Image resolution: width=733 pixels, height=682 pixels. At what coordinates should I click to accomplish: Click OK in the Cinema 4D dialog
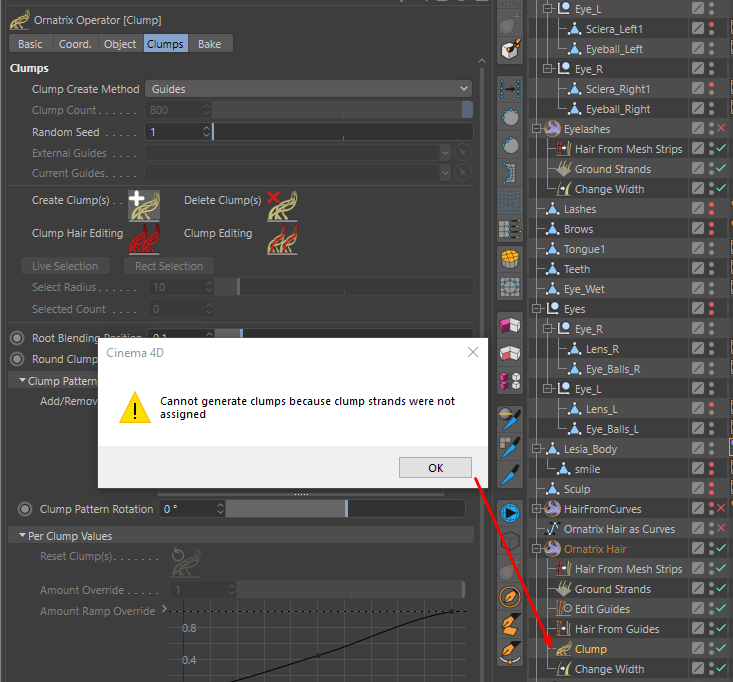coord(435,467)
